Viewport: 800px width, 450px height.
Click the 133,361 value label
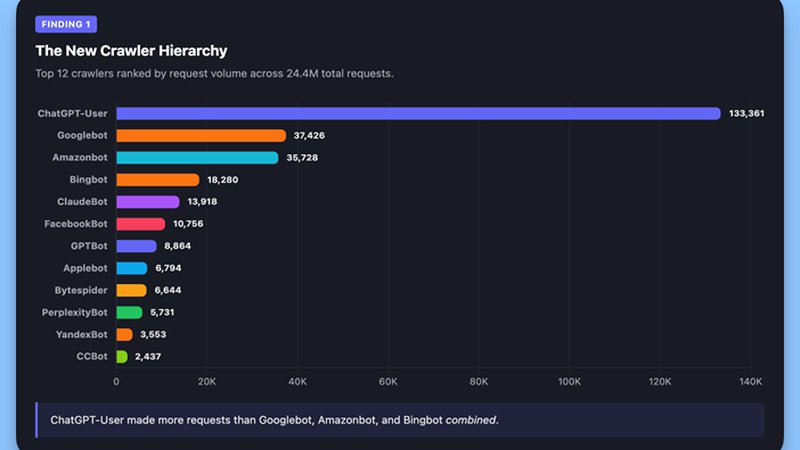[746, 113]
